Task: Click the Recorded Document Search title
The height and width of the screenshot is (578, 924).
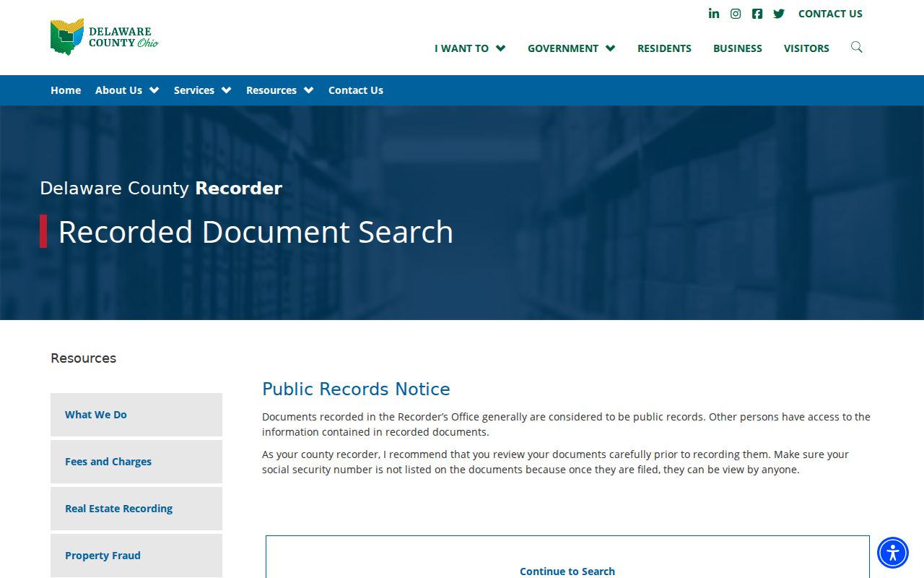Action: coord(256,232)
